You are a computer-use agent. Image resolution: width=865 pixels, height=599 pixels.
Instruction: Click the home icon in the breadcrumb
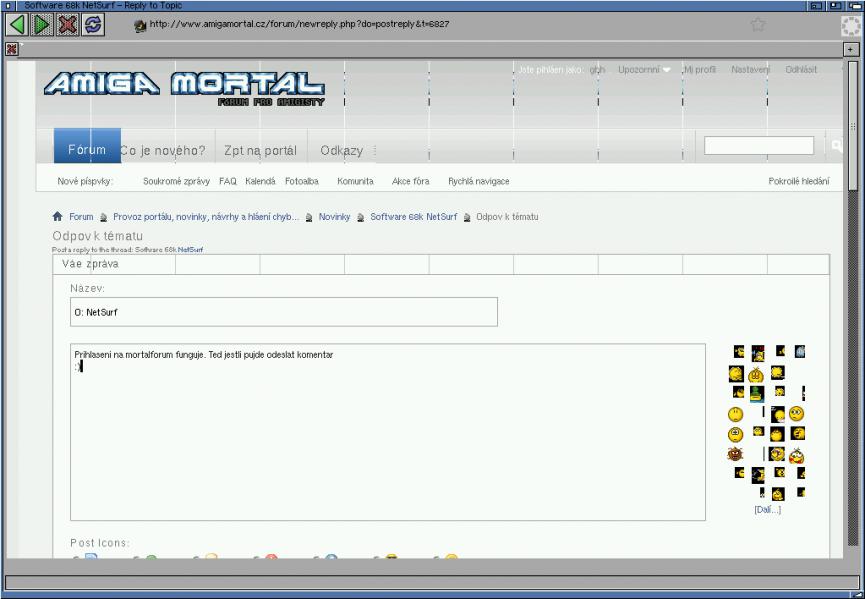click(57, 216)
